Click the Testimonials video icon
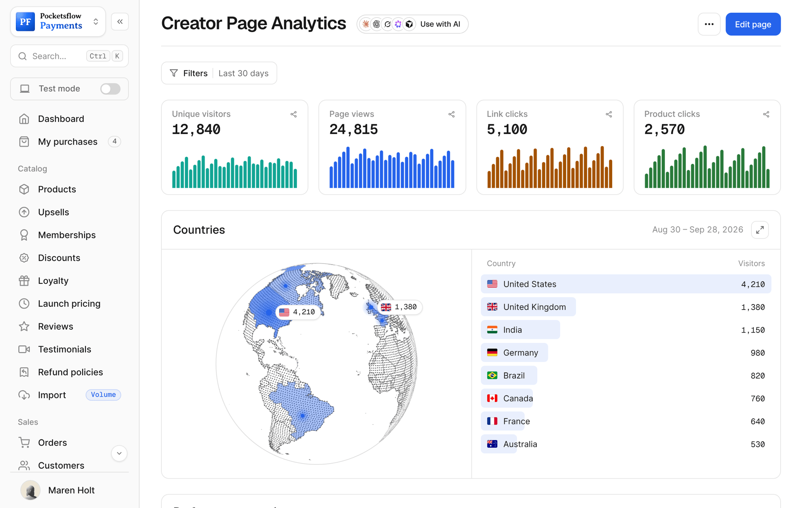The image size is (812, 508). point(24,349)
